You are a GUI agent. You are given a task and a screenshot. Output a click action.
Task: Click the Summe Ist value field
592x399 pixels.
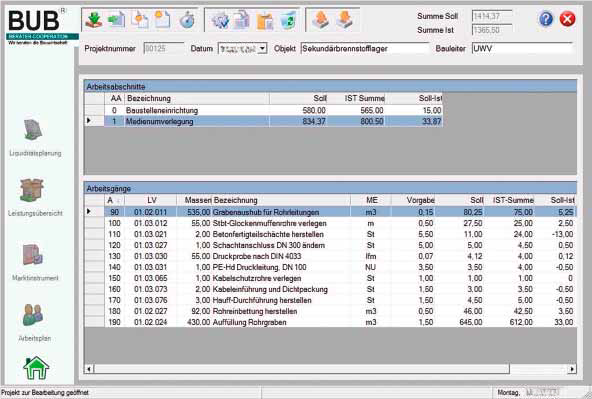click(492, 30)
